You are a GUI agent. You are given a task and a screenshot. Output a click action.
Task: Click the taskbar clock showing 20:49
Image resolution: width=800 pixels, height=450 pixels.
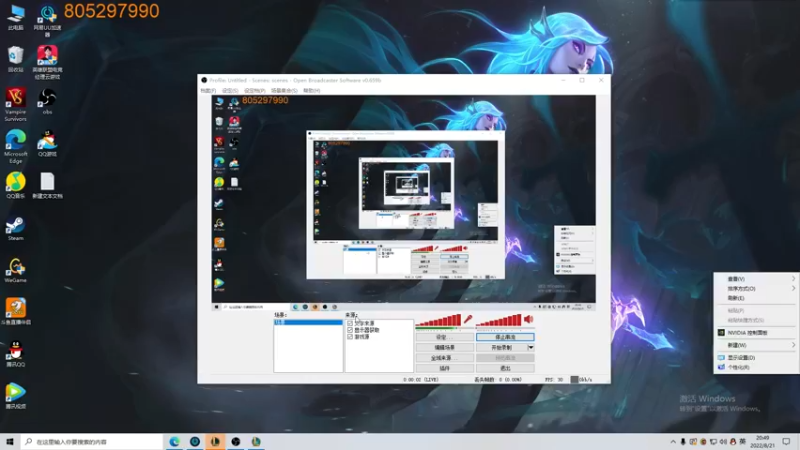coord(765,441)
